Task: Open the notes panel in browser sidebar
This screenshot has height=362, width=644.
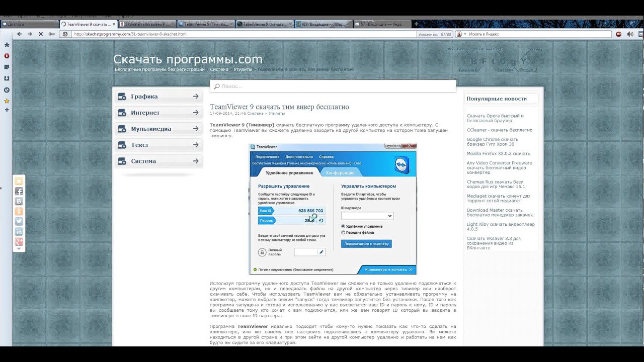Action: click(7, 67)
